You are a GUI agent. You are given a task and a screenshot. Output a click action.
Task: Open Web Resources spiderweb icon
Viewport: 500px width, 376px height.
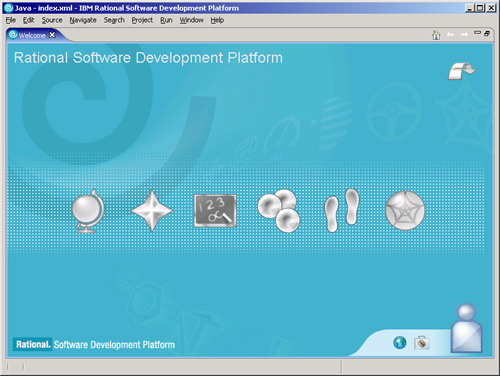[x=405, y=210]
